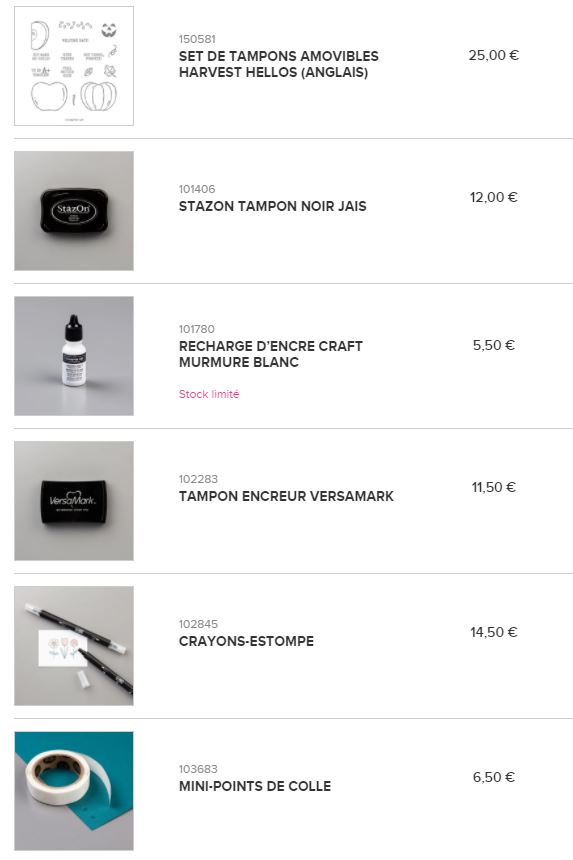The width and height of the screenshot is (573, 860).
Task: Click the StazOn black ink pad image
Action: pyautogui.click(x=74, y=211)
